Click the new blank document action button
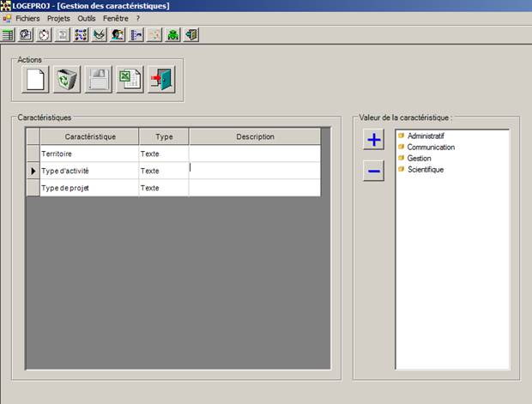Viewport: 532px width, 404px height. pyautogui.click(x=36, y=81)
